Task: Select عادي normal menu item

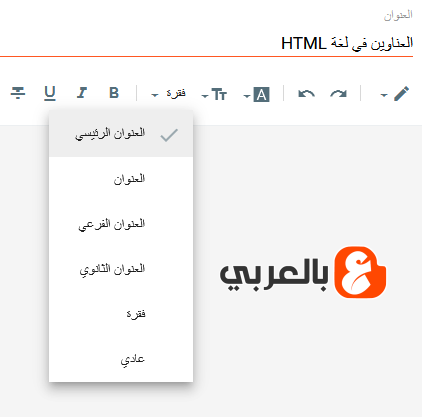Action: pos(121,359)
